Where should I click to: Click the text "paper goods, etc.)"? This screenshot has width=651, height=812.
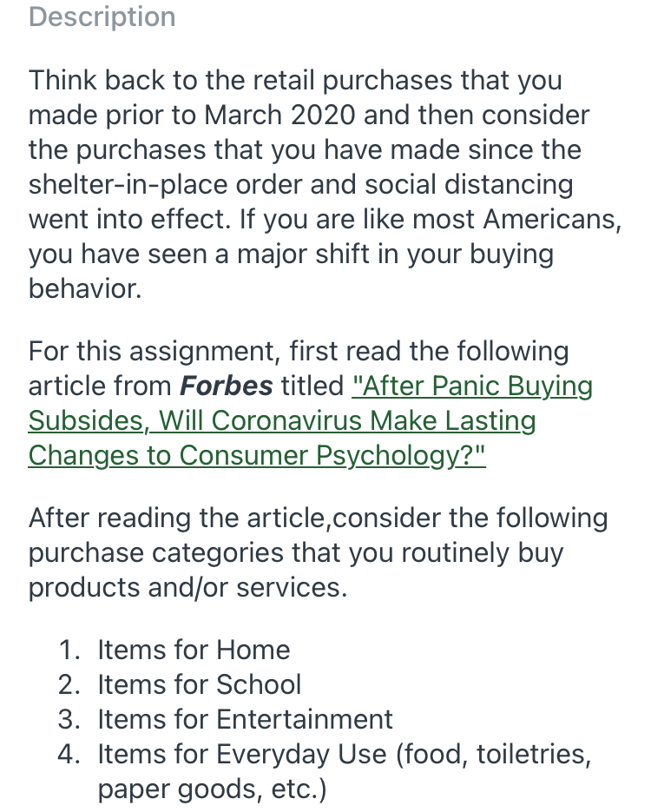[x=212, y=789]
